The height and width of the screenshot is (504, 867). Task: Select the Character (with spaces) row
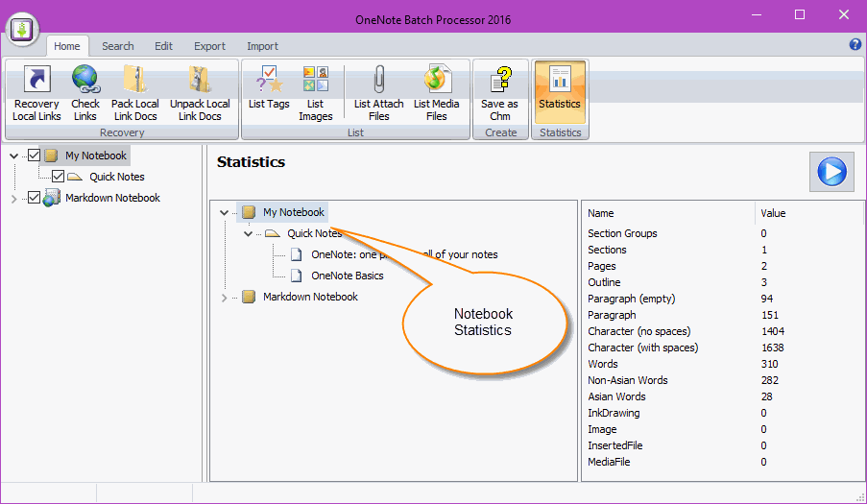click(x=722, y=348)
